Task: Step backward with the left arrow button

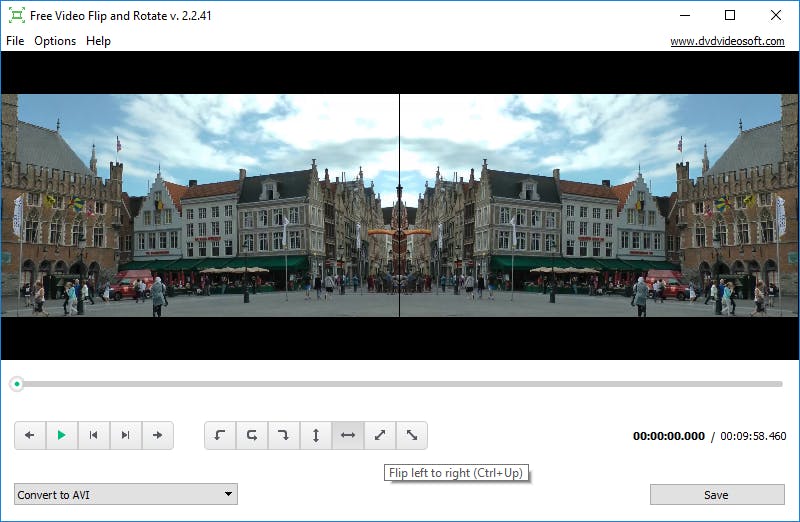Action: point(30,435)
